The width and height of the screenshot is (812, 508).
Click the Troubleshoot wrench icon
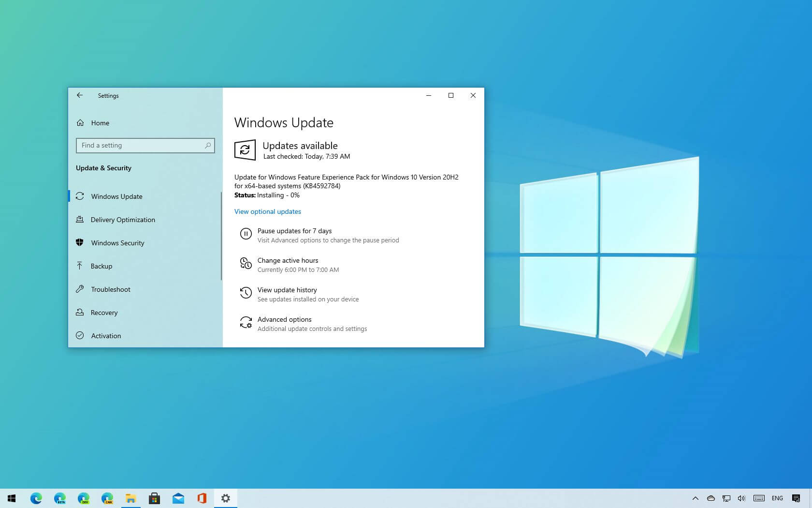80,289
